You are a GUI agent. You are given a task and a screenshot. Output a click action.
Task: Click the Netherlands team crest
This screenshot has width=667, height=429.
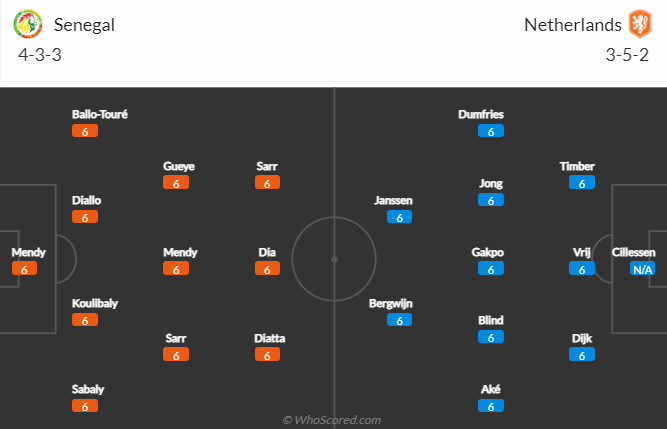pos(638,24)
